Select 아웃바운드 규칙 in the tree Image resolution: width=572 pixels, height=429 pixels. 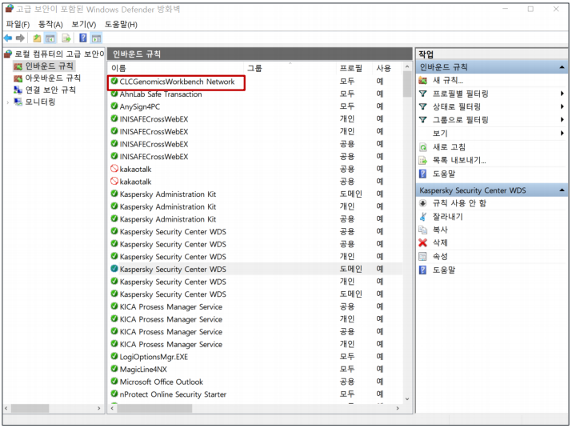[x=53, y=78]
